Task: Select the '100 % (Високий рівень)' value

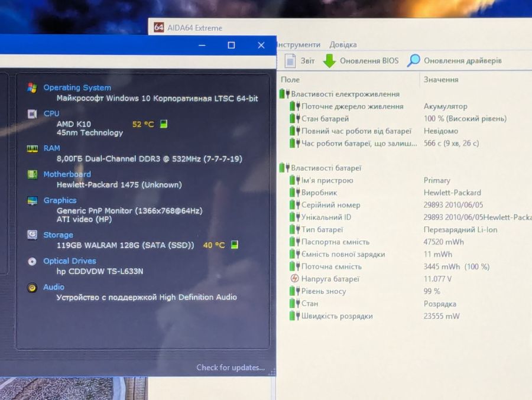Action: [465, 119]
